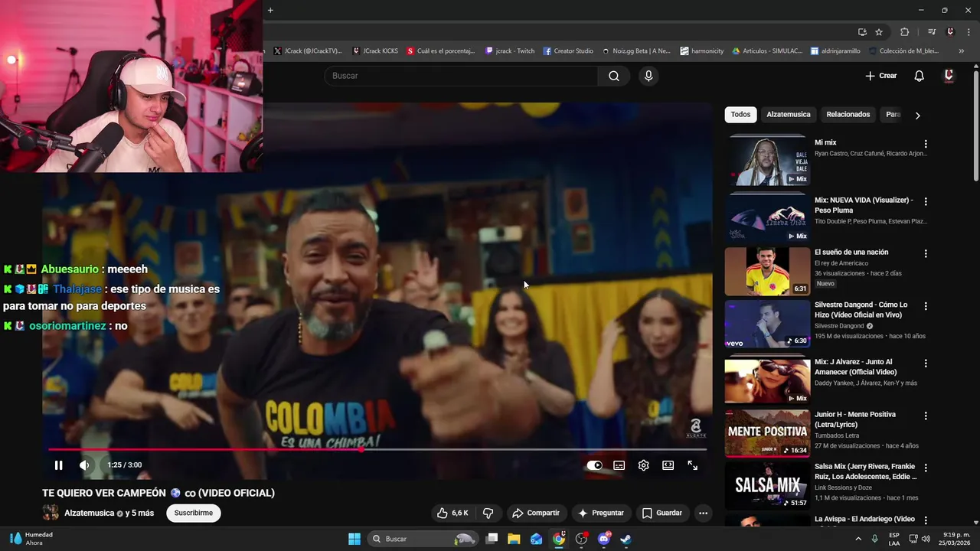
Task: Show hidden bookmarks with double chevron
Action: click(x=962, y=51)
